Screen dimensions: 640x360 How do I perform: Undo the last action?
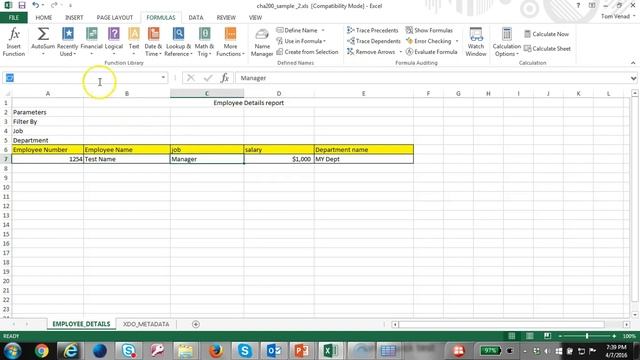click(x=36, y=6)
